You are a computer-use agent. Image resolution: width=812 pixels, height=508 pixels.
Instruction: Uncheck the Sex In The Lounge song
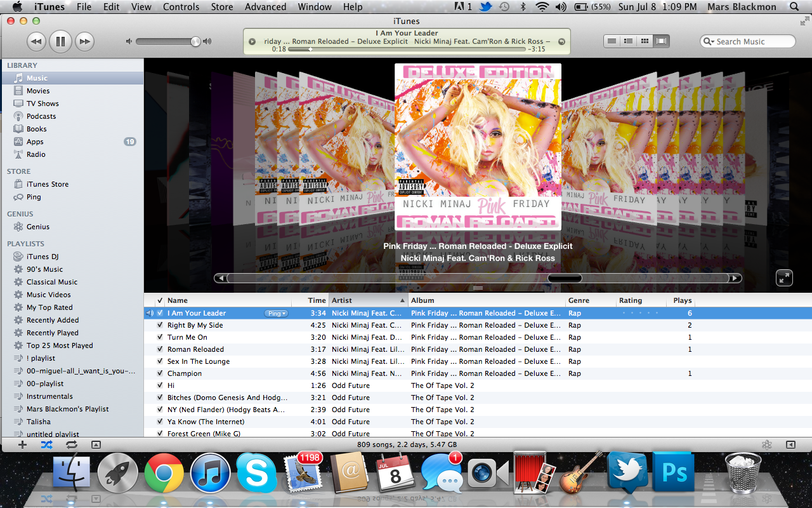160,361
